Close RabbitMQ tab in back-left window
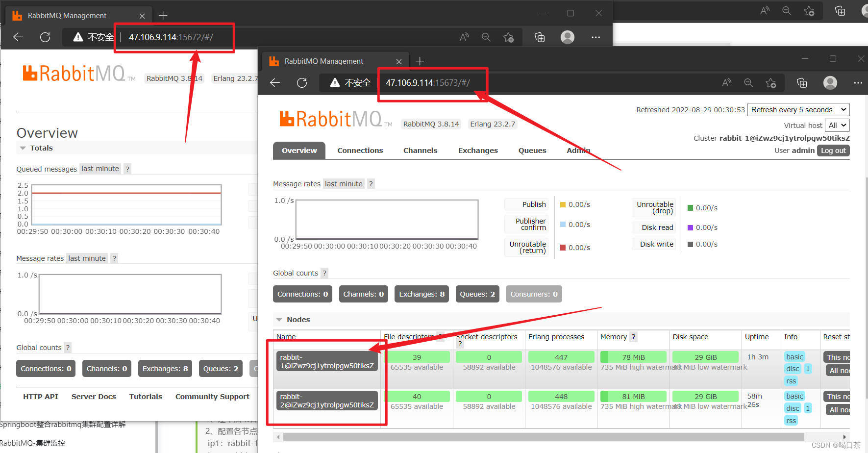Viewport: 868px width, 453px height. (142, 16)
